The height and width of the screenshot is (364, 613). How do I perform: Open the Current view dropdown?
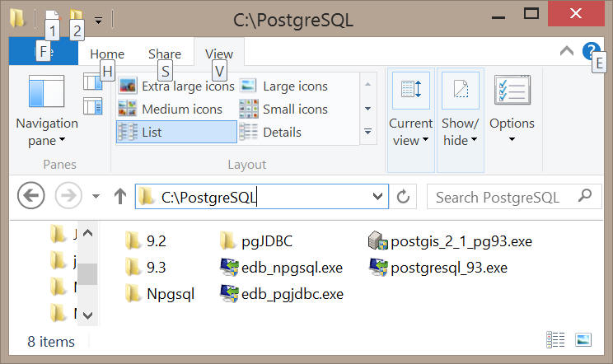[x=411, y=120]
